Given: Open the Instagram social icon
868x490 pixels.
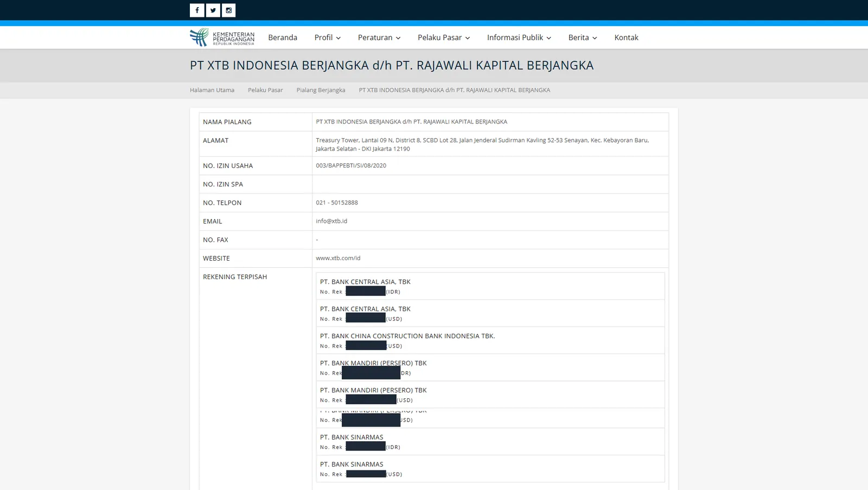Looking at the screenshot, I should pos(229,10).
